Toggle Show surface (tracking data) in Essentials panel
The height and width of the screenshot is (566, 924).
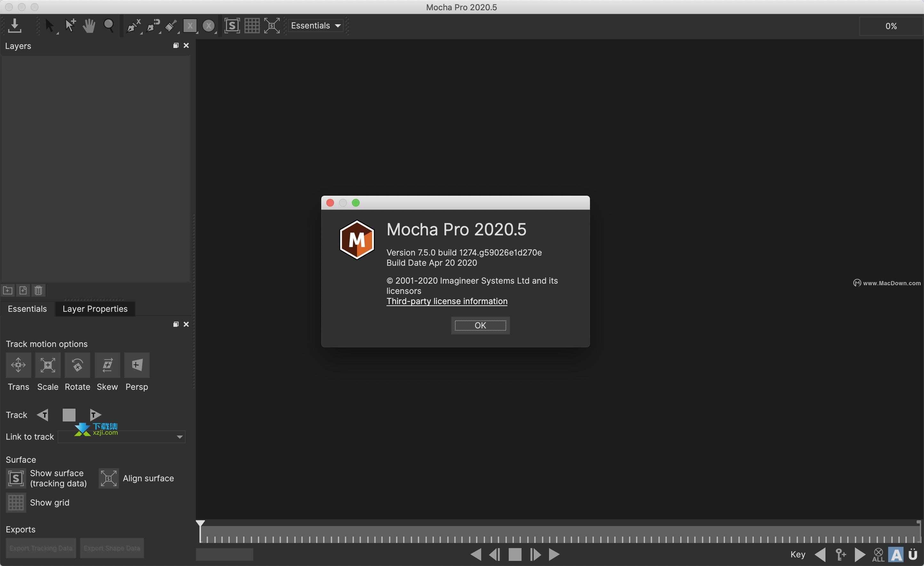click(x=16, y=479)
